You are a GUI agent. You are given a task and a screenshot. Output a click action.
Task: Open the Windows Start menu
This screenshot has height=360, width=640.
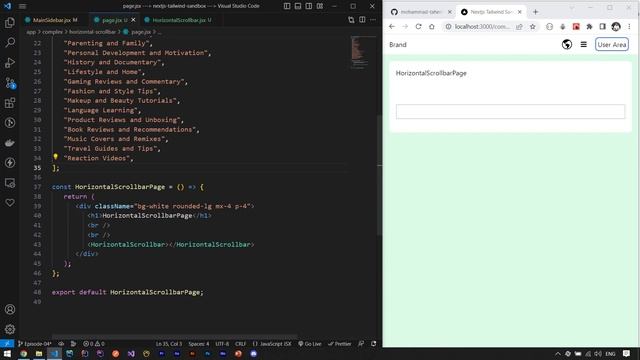(x=7, y=354)
